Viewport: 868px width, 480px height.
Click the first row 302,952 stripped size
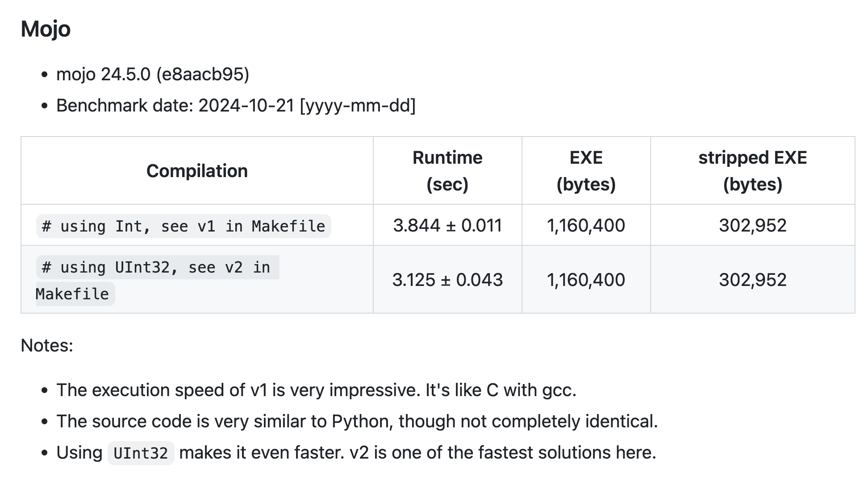[752, 225]
